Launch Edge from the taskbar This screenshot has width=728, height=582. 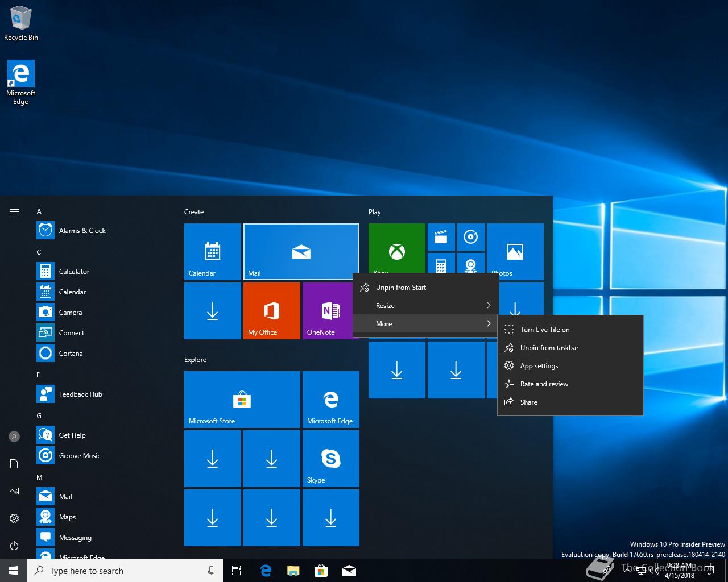click(266, 571)
